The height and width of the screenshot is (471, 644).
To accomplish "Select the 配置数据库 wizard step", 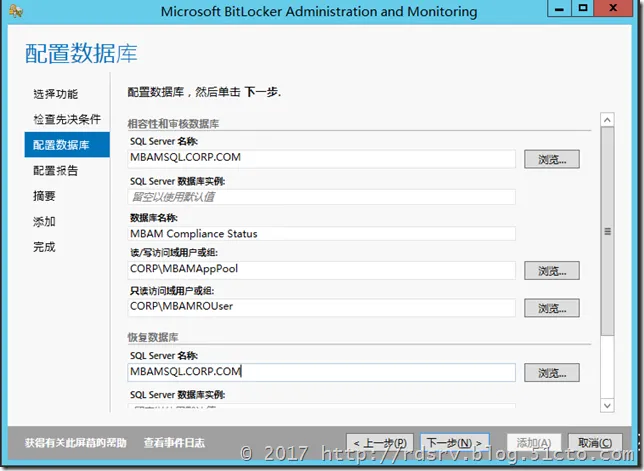I will [x=67, y=145].
